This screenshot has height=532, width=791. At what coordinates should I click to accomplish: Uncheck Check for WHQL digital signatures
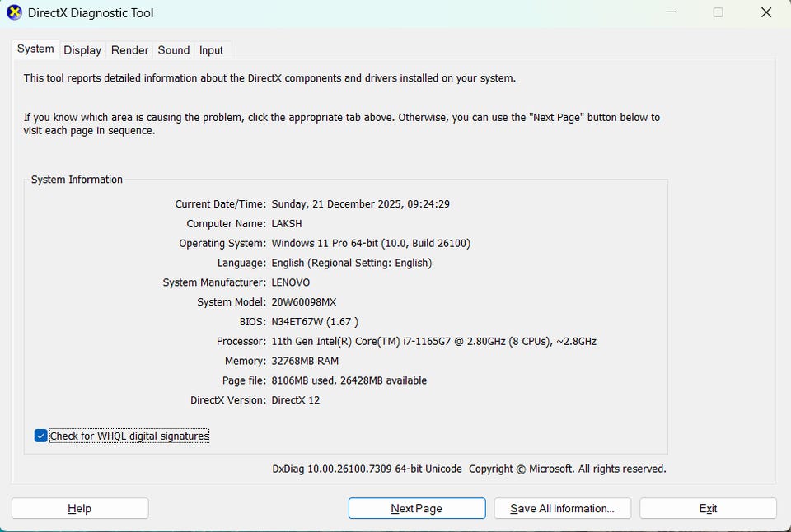(41, 436)
